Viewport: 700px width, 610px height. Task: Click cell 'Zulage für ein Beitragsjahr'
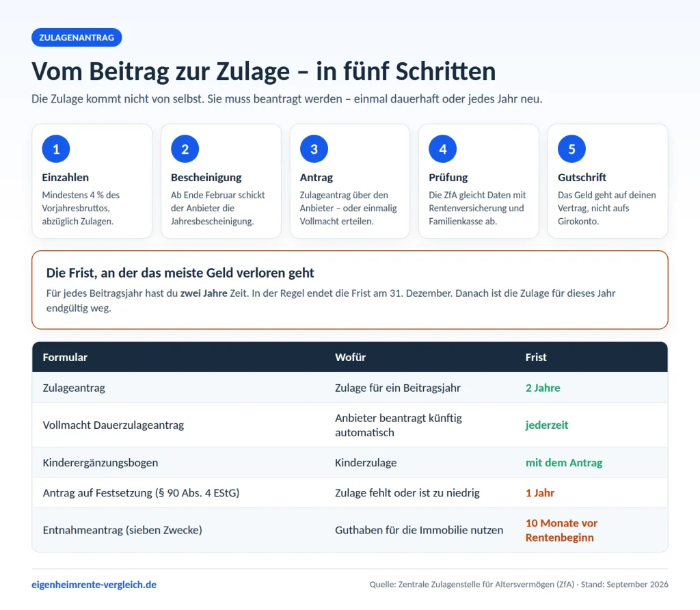398,388
